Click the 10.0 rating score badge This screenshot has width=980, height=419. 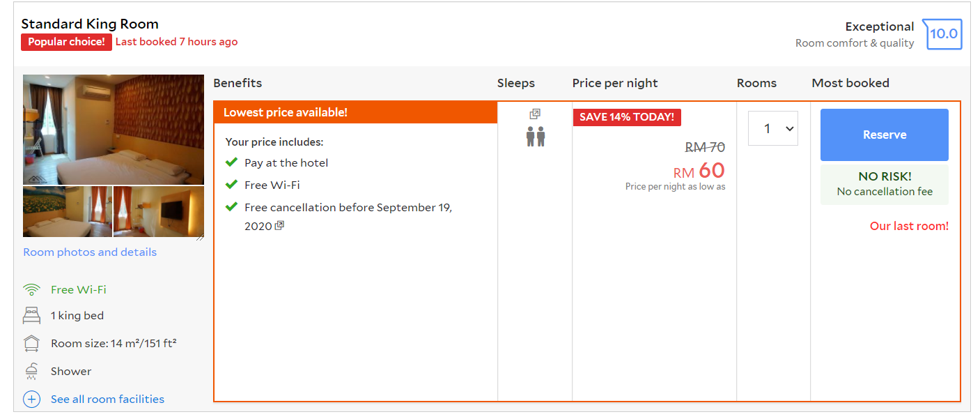(x=944, y=34)
